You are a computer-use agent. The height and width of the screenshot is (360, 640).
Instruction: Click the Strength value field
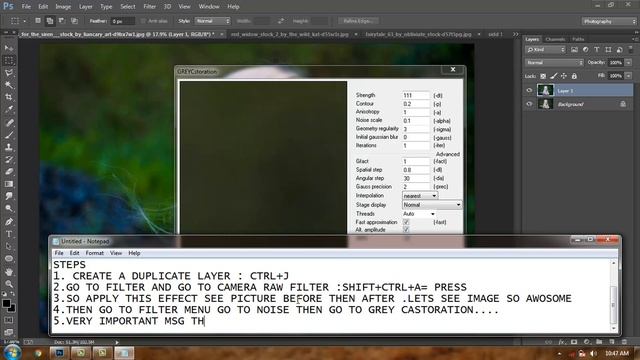[x=416, y=96]
